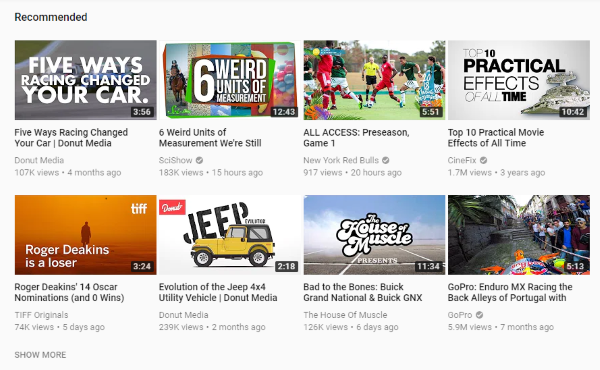Click the verified badge next to GoPro
The width and height of the screenshot is (600, 370).
pos(479,315)
